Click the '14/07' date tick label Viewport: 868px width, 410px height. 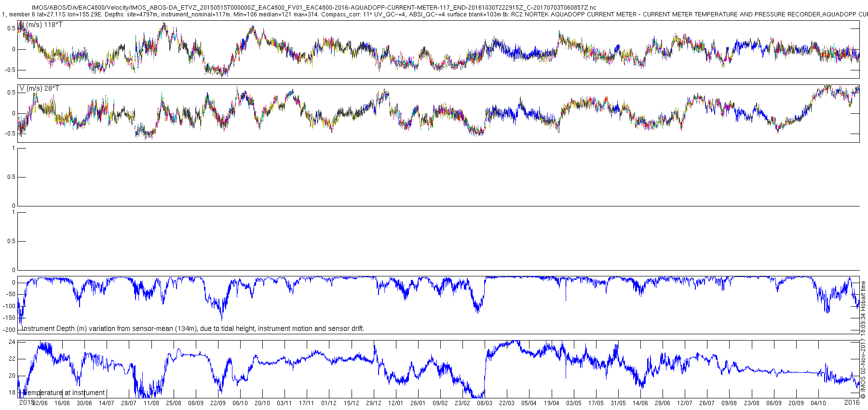(x=107, y=403)
